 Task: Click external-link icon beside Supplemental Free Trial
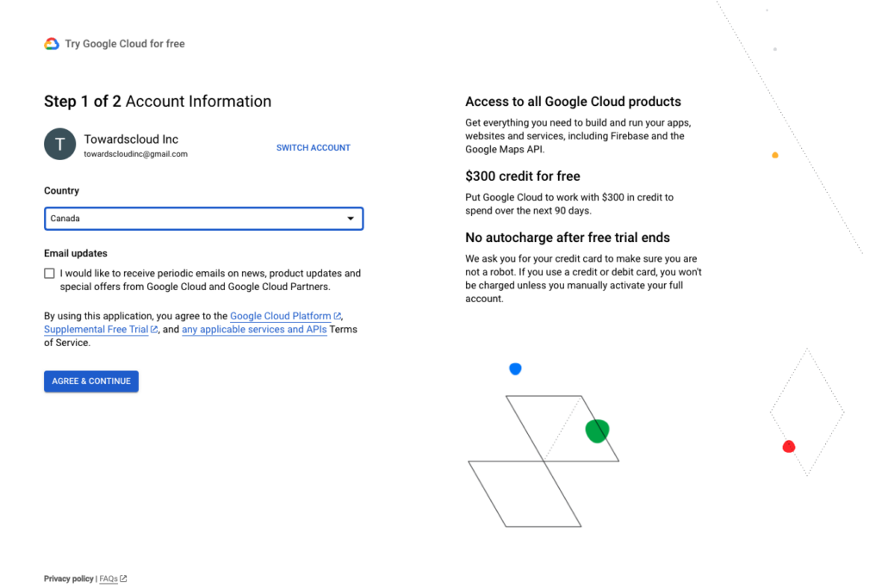point(154,330)
